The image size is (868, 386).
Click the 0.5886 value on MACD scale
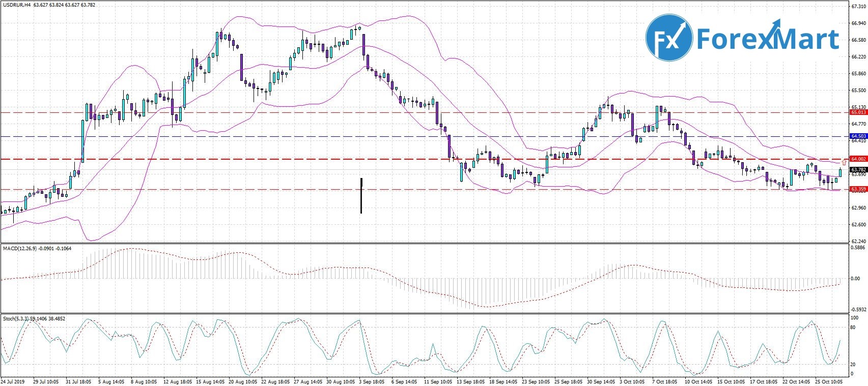click(x=858, y=248)
